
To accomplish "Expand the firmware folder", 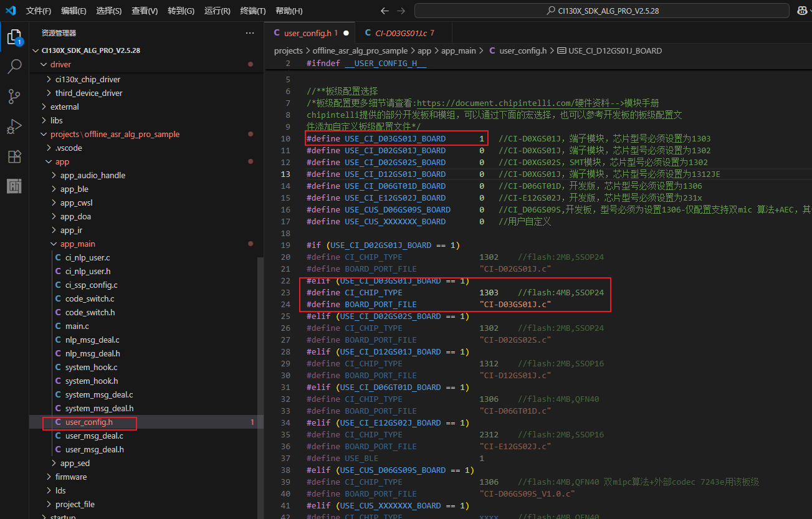I will tap(70, 477).
